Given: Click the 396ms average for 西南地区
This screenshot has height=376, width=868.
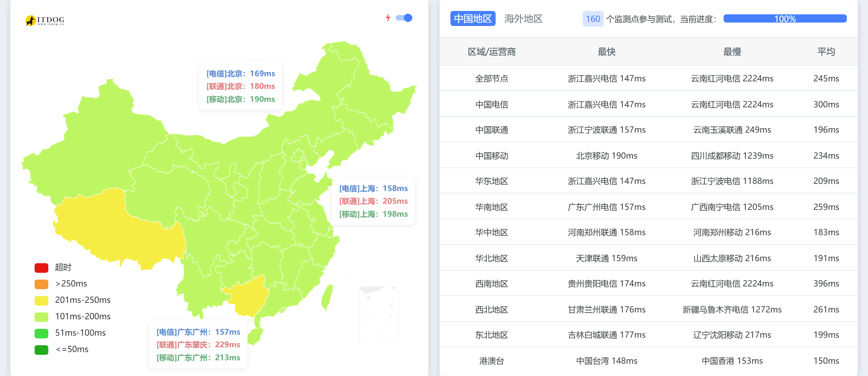Looking at the screenshot, I should click(826, 283).
